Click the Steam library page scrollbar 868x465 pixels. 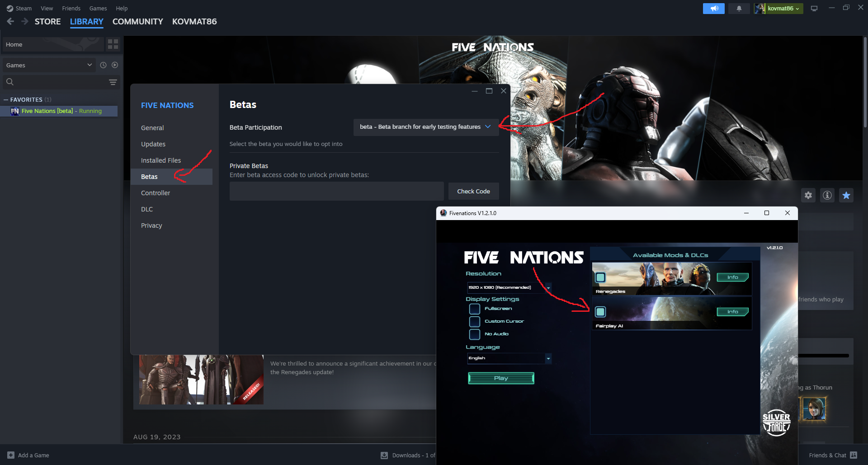(865, 81)
